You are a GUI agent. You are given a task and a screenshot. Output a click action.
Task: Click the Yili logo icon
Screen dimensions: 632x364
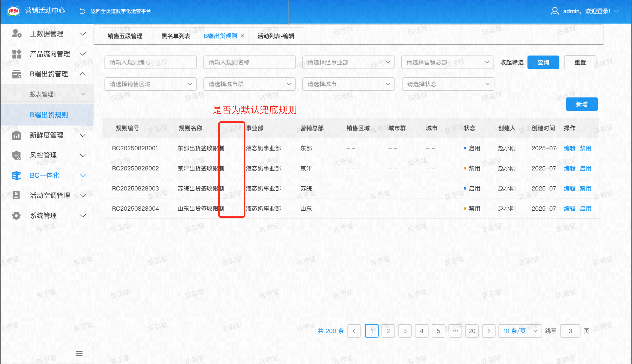(13, 11)
